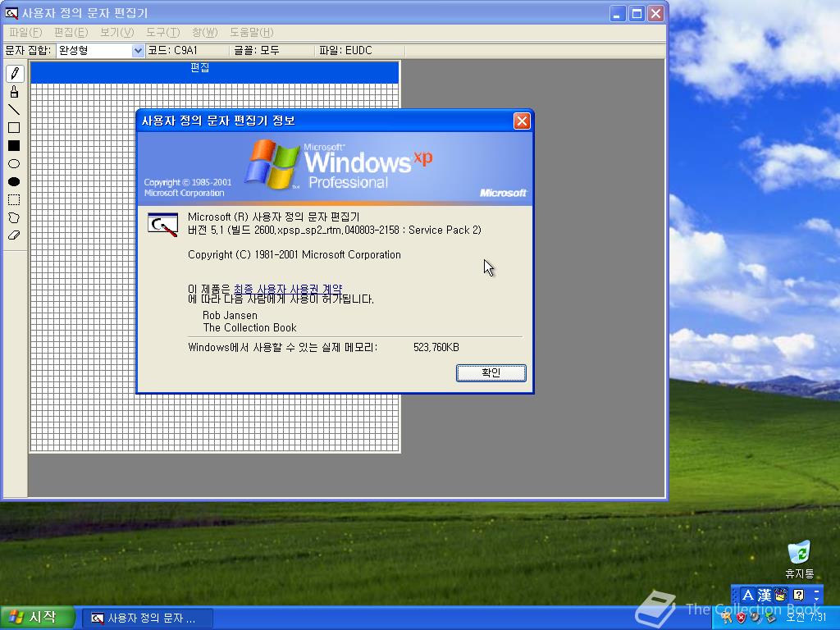840x630 pixels.
Task: Click The Collection Book text in the dialog
Action: 249,328
